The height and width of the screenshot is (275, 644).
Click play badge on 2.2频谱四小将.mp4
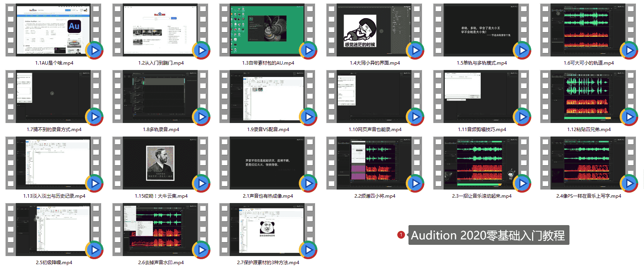tap(415, 183)
